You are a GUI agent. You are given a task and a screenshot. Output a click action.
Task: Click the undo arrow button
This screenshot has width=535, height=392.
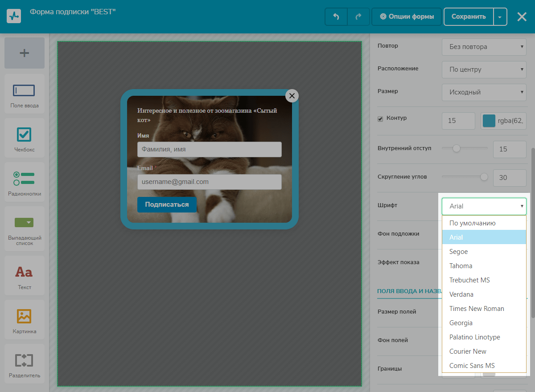click(336, 16)
